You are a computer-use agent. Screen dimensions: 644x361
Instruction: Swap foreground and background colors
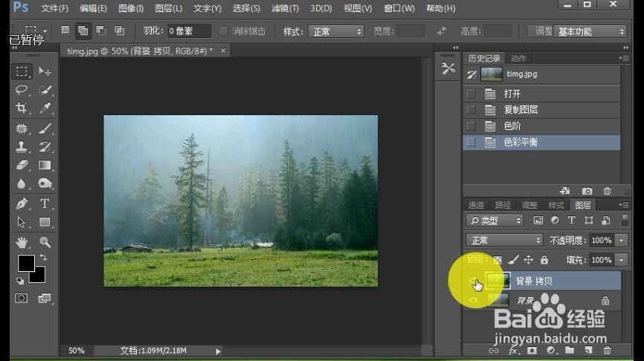[x=43, y=258]
